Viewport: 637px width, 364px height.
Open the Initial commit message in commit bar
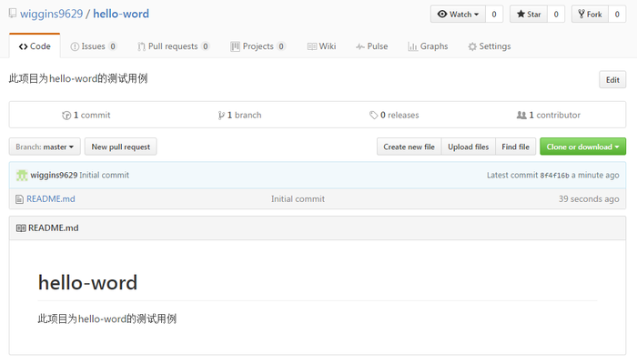tap(104, 175)
